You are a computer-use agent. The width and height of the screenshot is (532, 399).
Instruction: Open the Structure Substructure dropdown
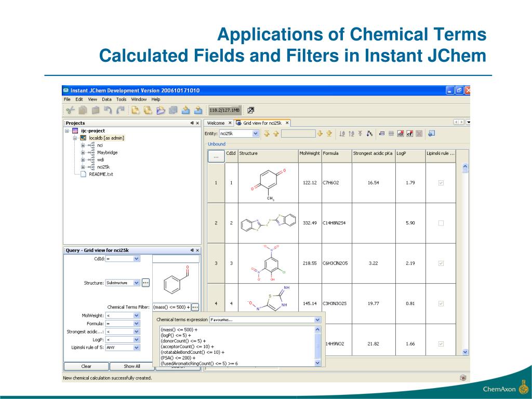tap(137, 283)
